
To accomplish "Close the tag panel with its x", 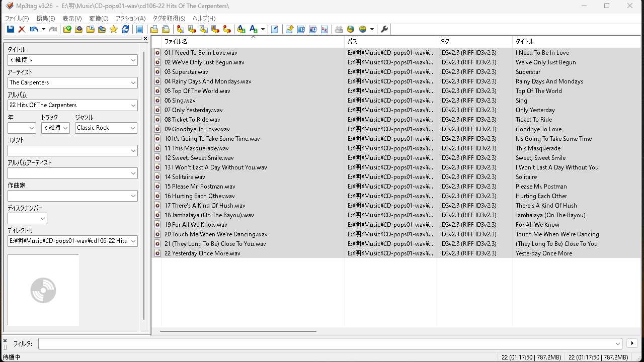I will coord(145,38).
